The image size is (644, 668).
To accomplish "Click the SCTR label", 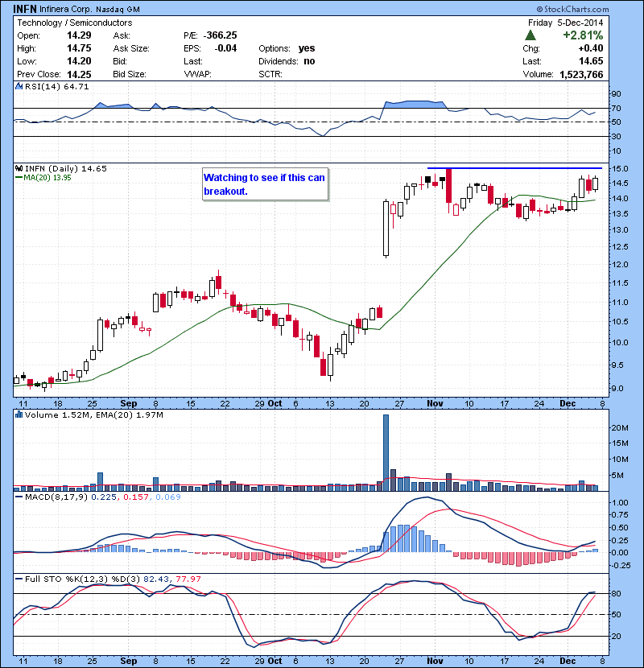I will pos(270,74).
